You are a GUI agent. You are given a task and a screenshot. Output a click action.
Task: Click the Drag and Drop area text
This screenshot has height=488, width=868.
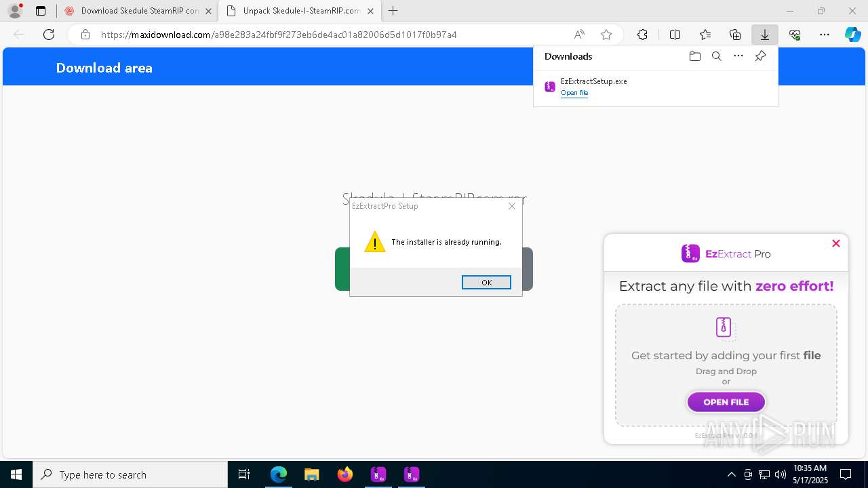[726, 371]
